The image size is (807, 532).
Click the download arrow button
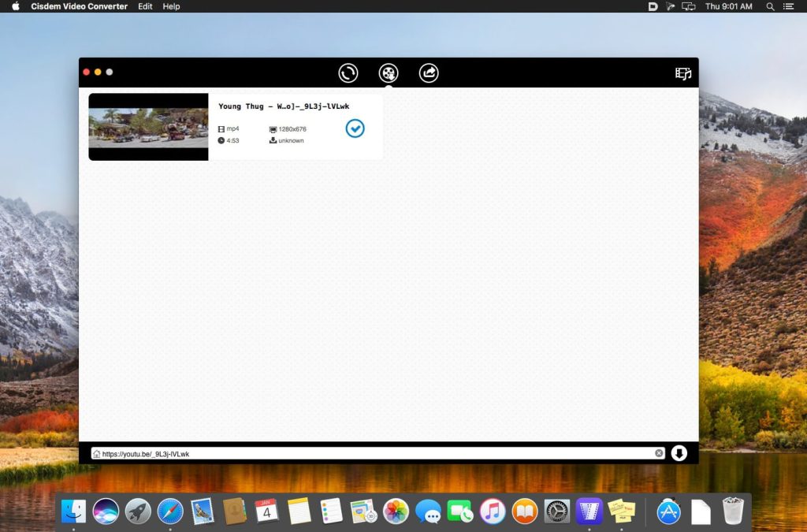pos(679,453)
